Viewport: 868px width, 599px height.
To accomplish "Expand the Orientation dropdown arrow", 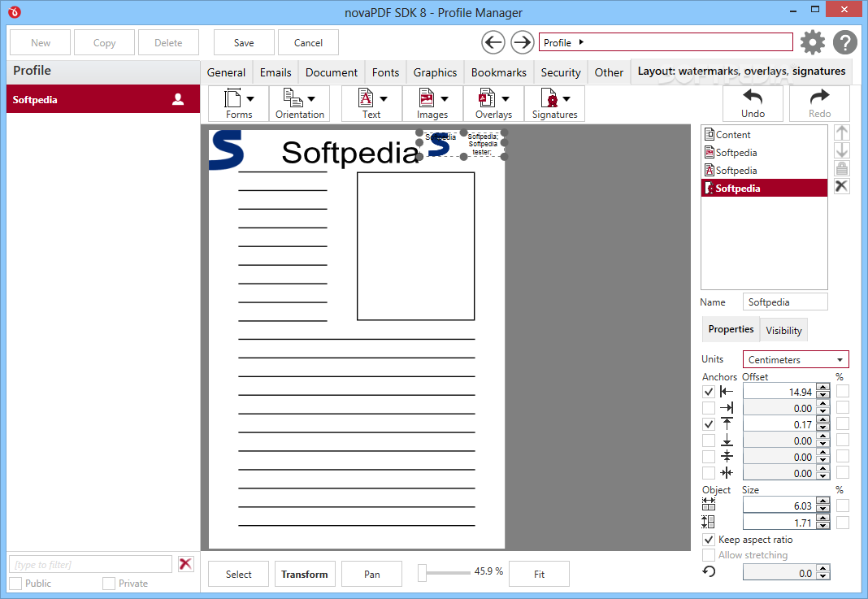I will 311,99.
